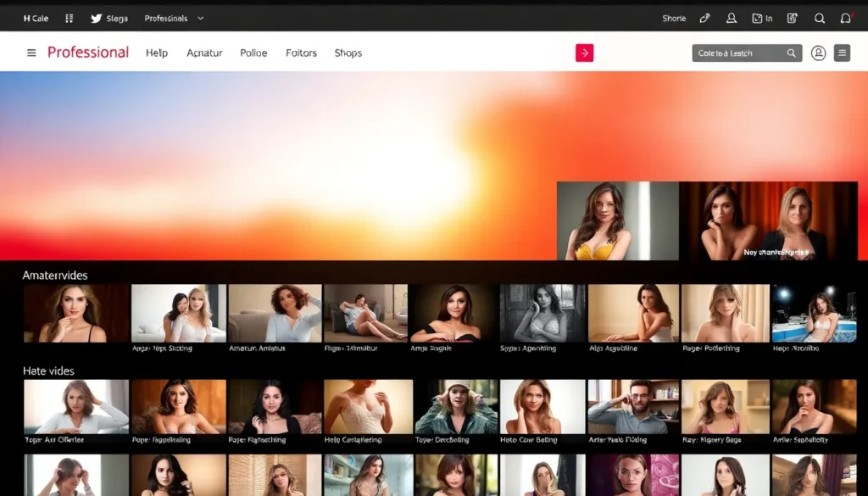868x496 pixels.
Task: Click the pencil edit icon in top bar
Action: (x=704, y=18)
